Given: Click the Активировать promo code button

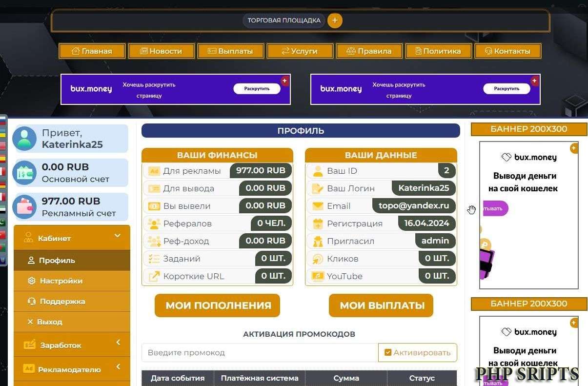Looking at the screenshot, I should (417, 352).
